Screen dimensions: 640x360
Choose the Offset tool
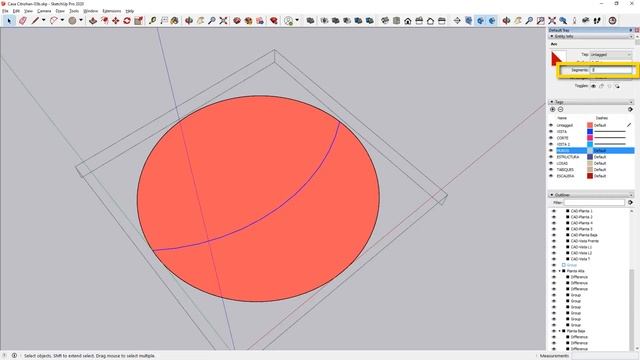tap(104, 20)
